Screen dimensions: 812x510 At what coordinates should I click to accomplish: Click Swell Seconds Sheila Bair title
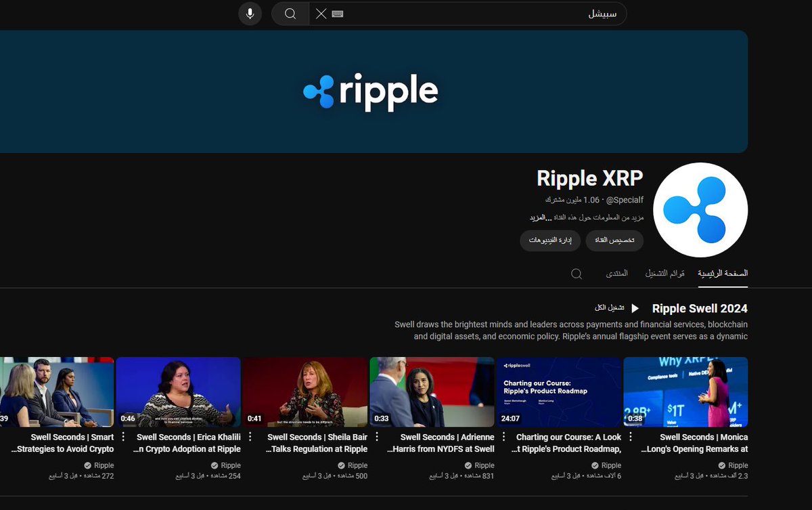click(317, 443)
